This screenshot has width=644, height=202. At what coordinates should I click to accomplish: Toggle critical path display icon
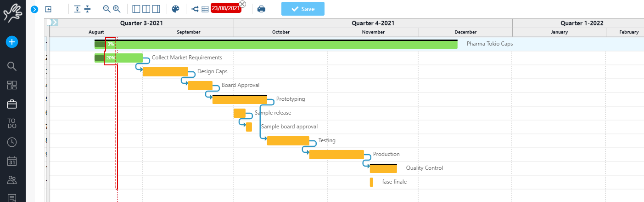click(x=195, y=9)
